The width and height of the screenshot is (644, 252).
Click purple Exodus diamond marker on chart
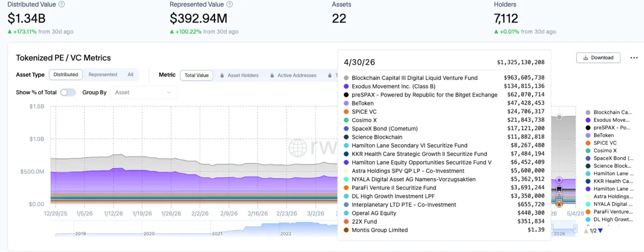click(x=559, y=181)
